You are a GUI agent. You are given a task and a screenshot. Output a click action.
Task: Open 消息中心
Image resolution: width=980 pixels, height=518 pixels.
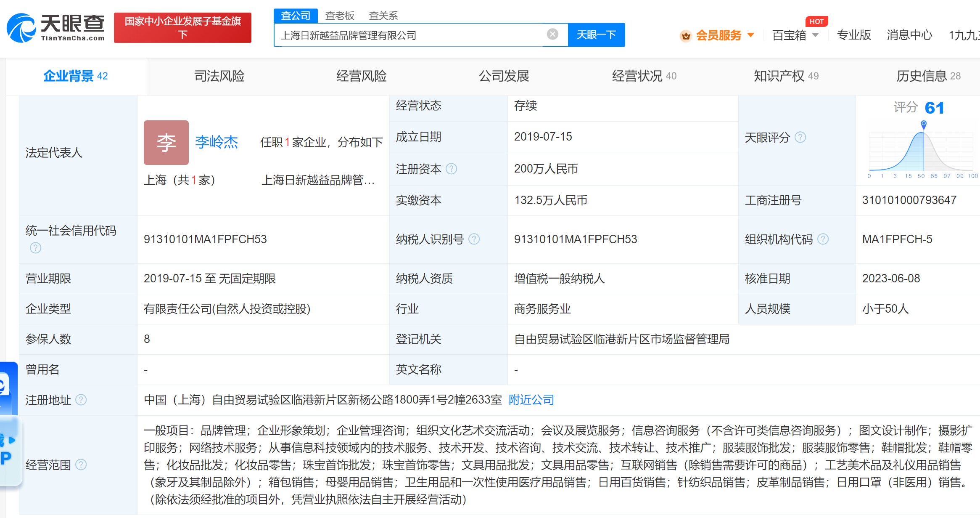tap(909, 35)
